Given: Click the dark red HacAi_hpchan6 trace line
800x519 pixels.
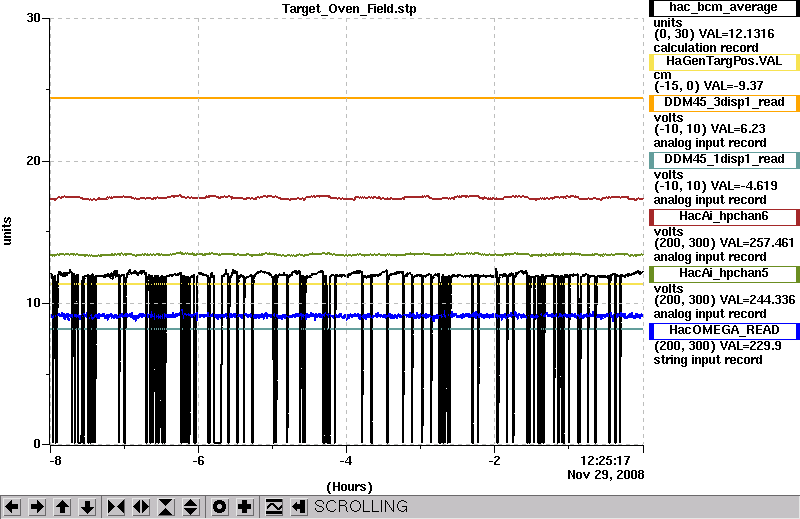Looking at the screenshot, I should [347, 197].
